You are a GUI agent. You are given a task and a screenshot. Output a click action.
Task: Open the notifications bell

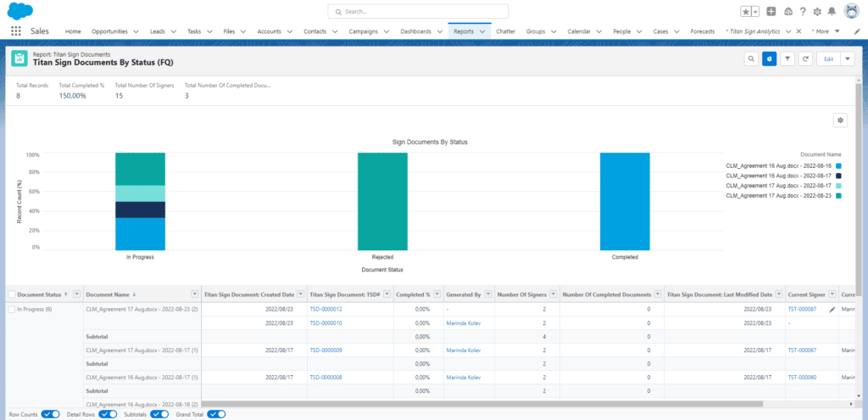click(x=832, y=12)
